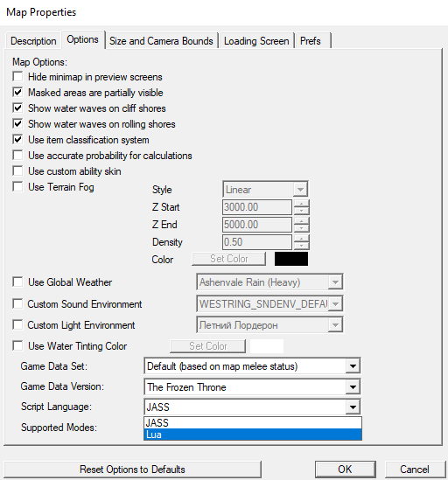Open the Ashenvale Rain (Heavy) weather dropdown
Viewport: 448px width, 480px height.
pyautogui.click(x=269, y=282)
